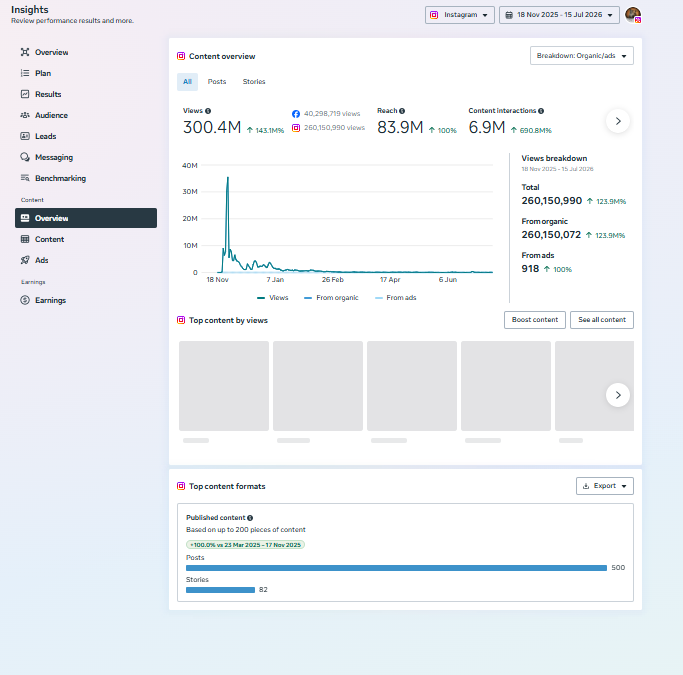Select the Stories tab
Screen dimensions: 683x675
point(254,82)
